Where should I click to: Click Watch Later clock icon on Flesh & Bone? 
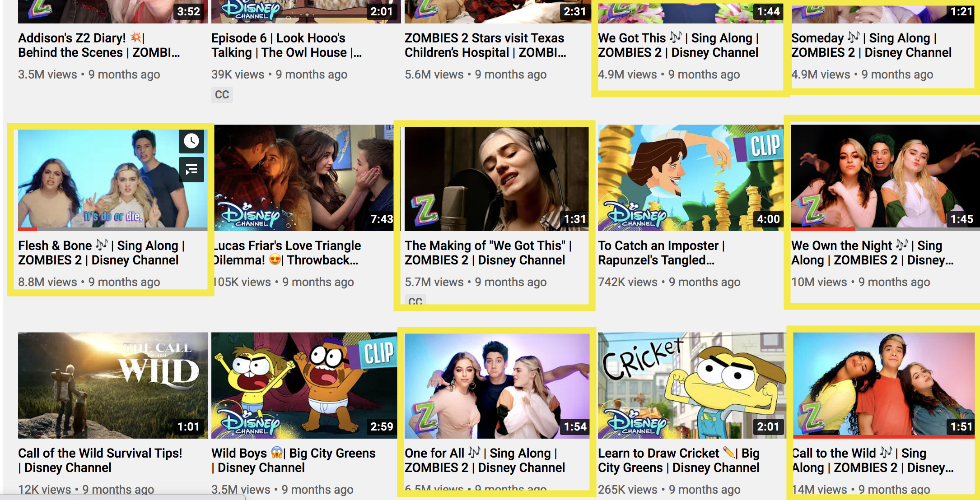pos(191,141)
